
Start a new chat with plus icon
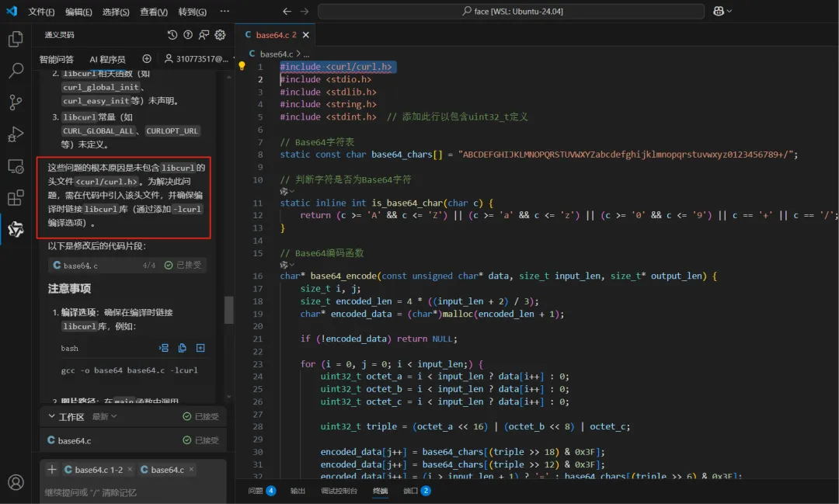coord(147,59)
